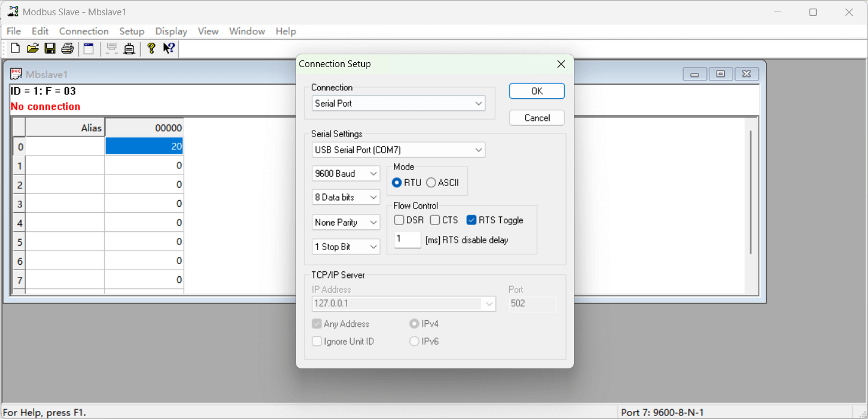
Task: Expand the USB Serial Port COM7 dropdown
Action: [x=398, y=150]
